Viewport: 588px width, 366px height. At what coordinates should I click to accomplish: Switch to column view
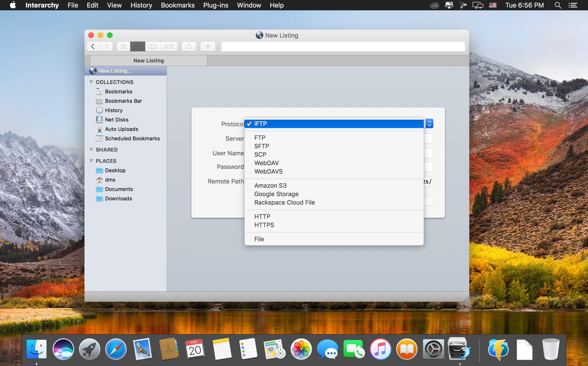153,46
